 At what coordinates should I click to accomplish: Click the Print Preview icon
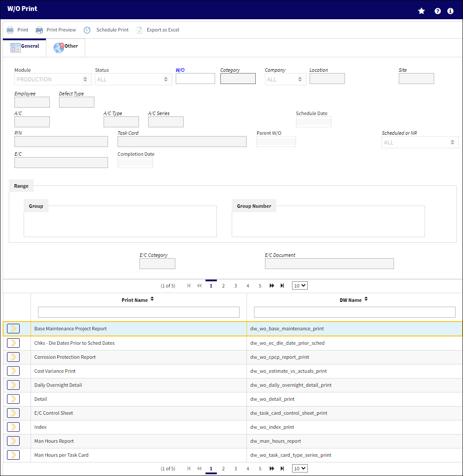click(x=39, y=30)
